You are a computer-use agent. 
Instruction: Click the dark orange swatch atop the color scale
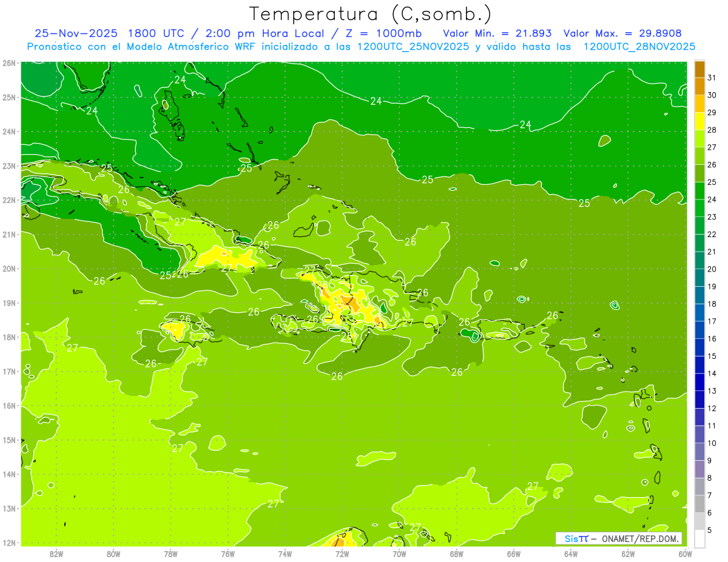pyautogui.click(x=699, y=70)
